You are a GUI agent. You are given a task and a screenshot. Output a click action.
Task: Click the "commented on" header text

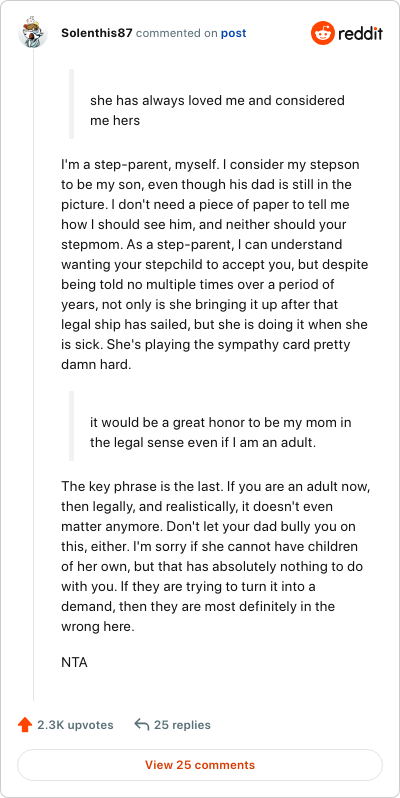tap(177, 34)
